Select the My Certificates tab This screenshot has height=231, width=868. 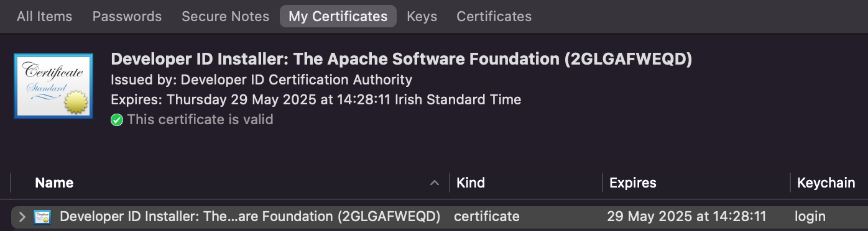[338, 17]
